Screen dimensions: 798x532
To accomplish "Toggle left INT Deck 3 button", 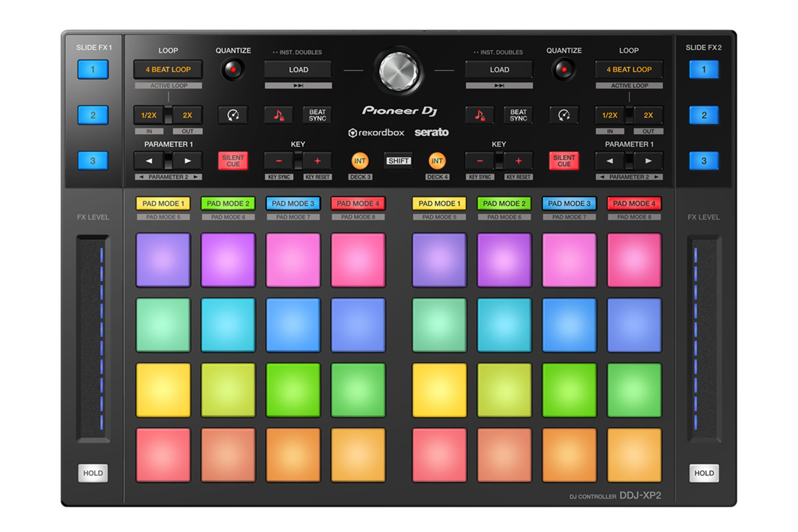I will coord(360,161).
